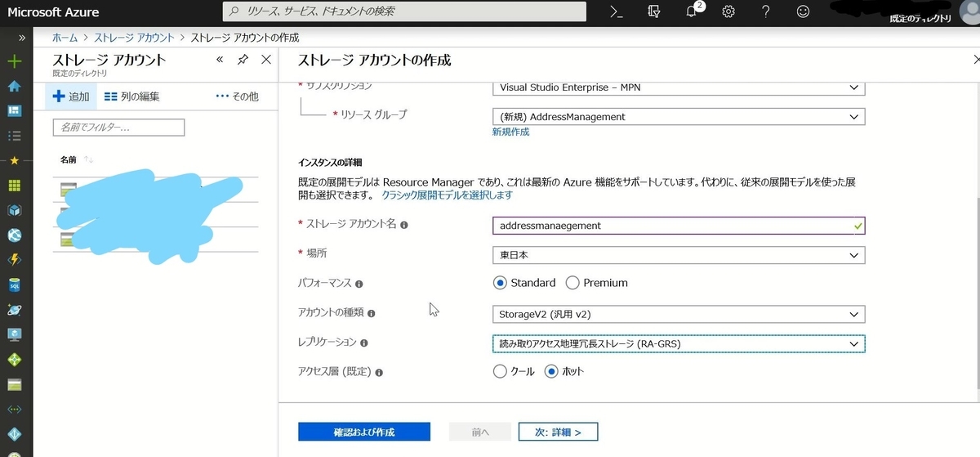Open Azure Cosmos DB planet icon

[x=14, y=310]
